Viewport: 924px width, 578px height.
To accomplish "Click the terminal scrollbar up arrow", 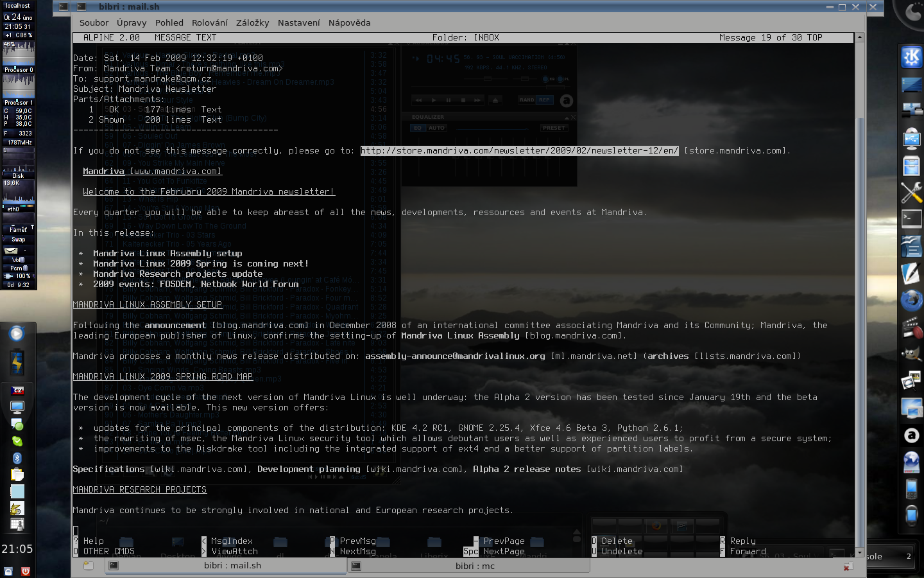I will [x=860, y=37].
